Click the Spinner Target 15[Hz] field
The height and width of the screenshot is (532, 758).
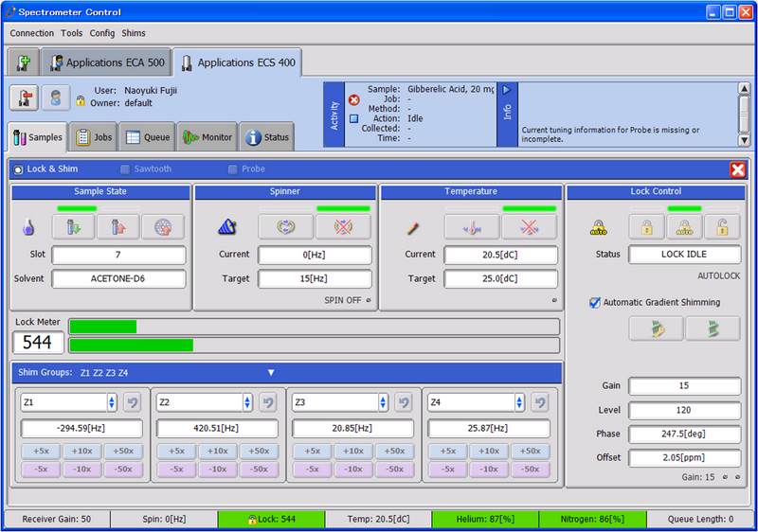315,279
